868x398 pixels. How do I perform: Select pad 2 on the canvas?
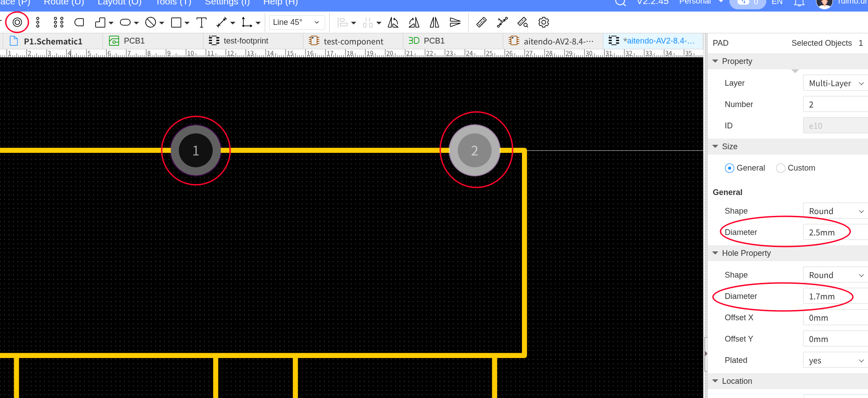coord(474,151)
